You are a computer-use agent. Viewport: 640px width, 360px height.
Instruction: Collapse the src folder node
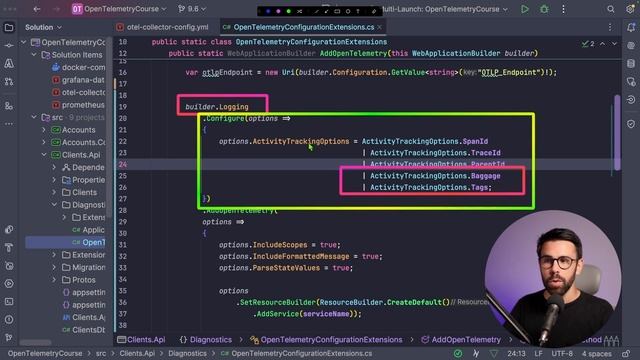pyautogui.click(x=34, y=117)
